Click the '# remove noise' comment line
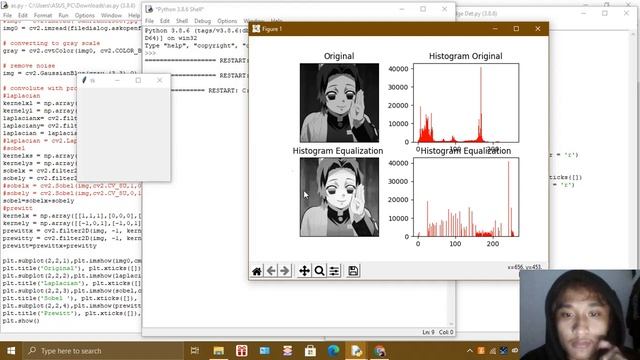Screen dimensions: 640x360 point(29,65)
